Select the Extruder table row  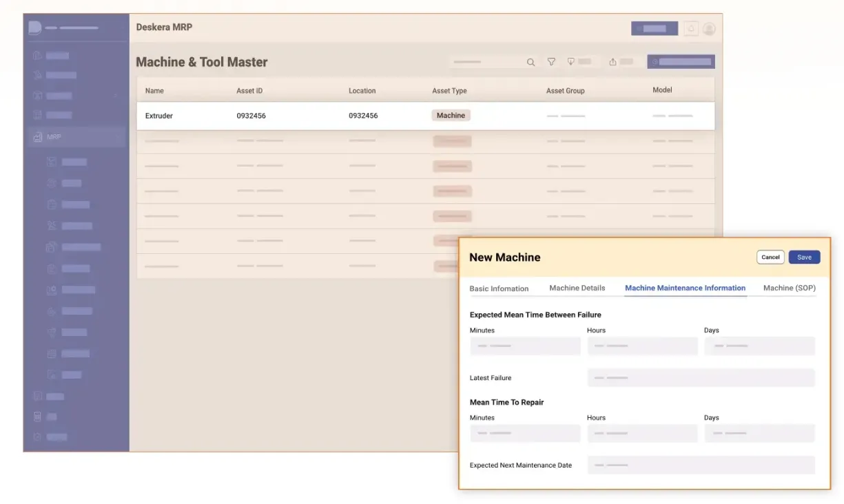pos(425,116)
